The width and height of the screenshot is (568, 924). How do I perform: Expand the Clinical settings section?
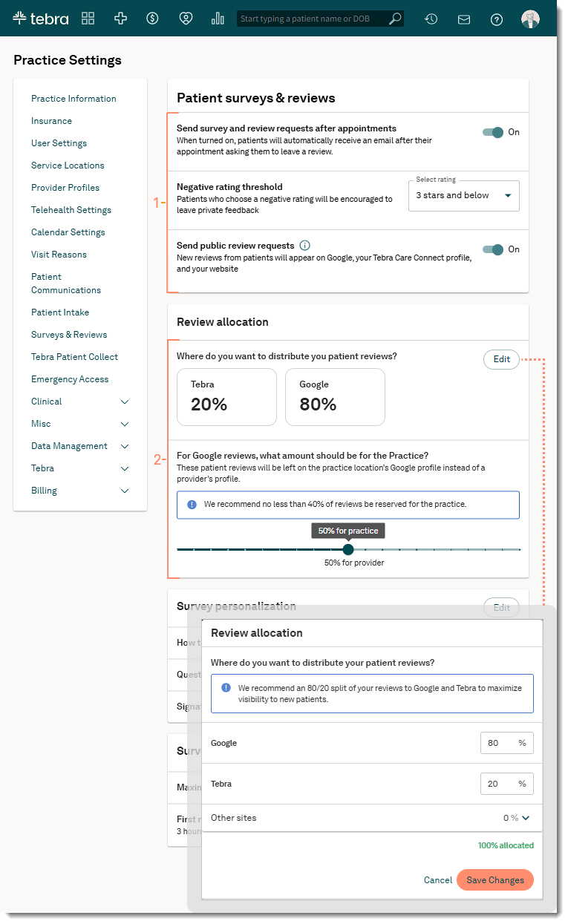(125, 402)
